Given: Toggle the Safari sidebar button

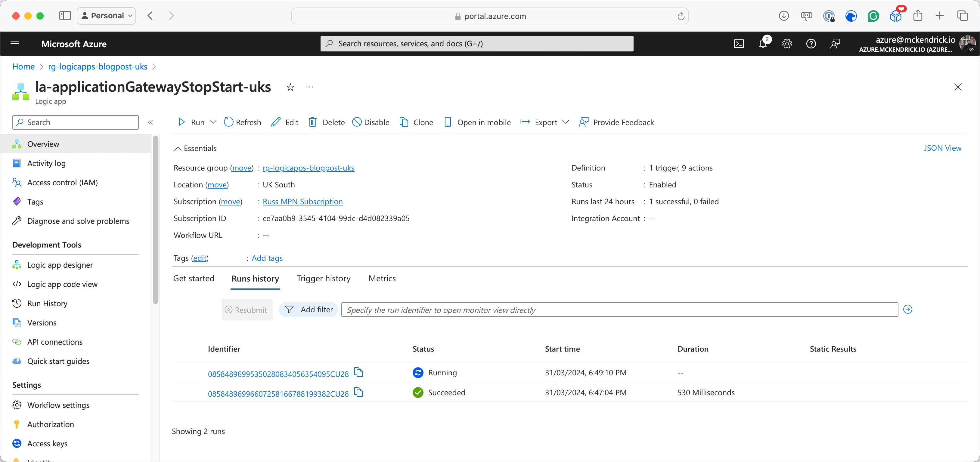Looking at the screenshot, I should click(65, 16).
